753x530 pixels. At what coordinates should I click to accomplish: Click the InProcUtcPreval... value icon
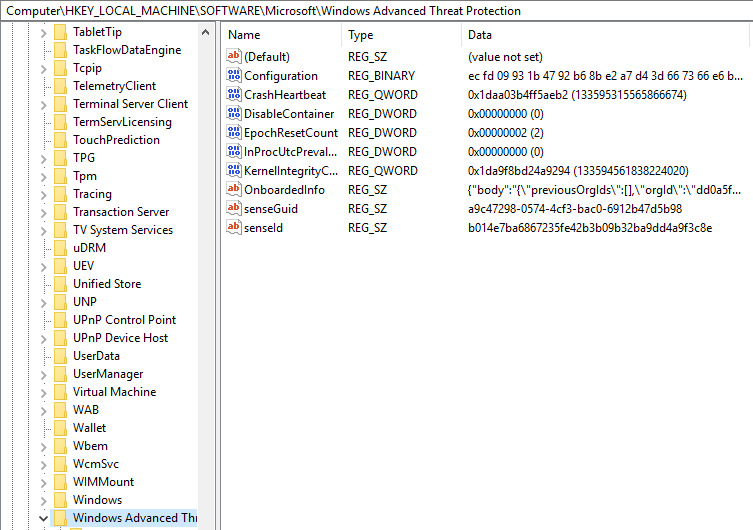pyautogui.click(x=233, y=152)
